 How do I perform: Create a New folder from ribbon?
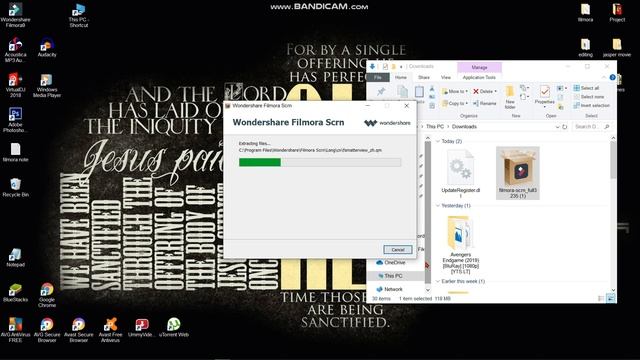(x=510, y=97)
